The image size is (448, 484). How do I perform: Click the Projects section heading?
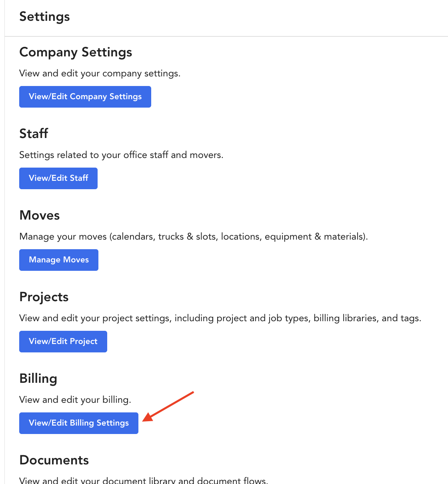tap(44, 297)
